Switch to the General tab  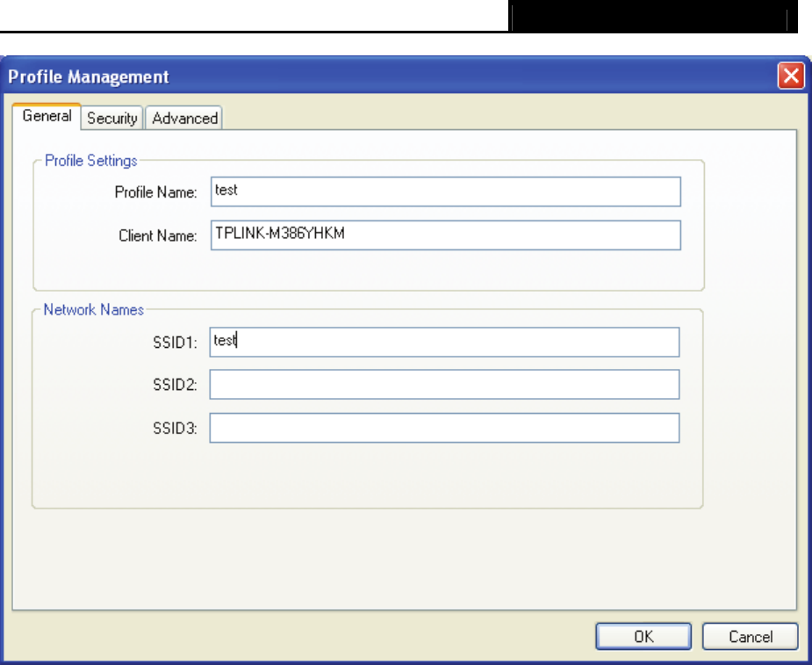(47, 116)
